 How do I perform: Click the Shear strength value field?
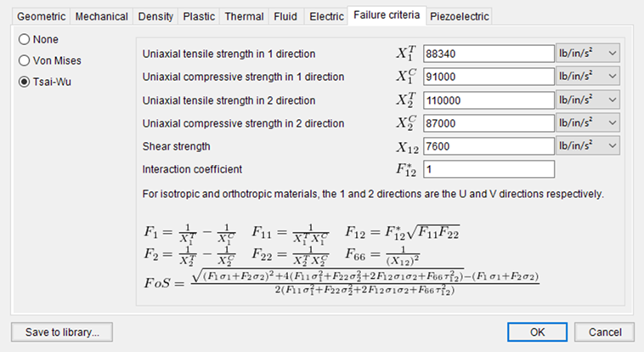pyautogui.click(x=489, y=146)
